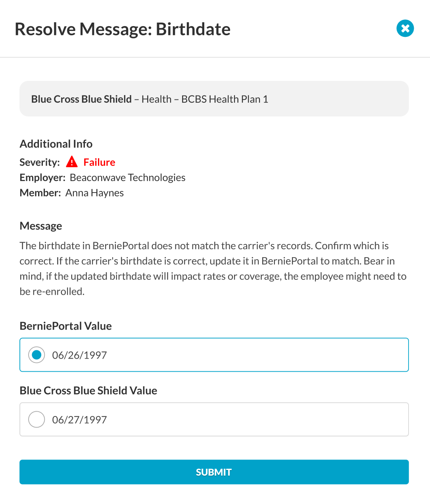
Task: Close the Resolve Message dialog
Action: (x=405, y=29)
